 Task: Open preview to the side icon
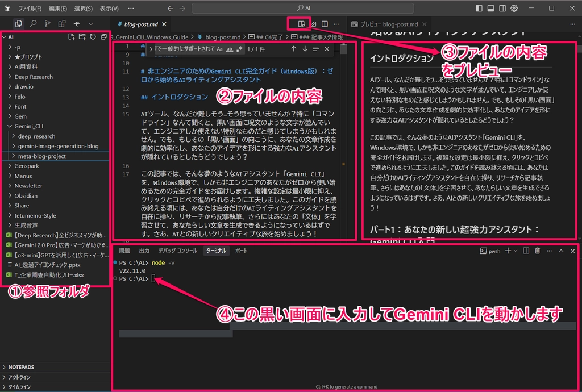pyautogui.click(x=301, y=24)
